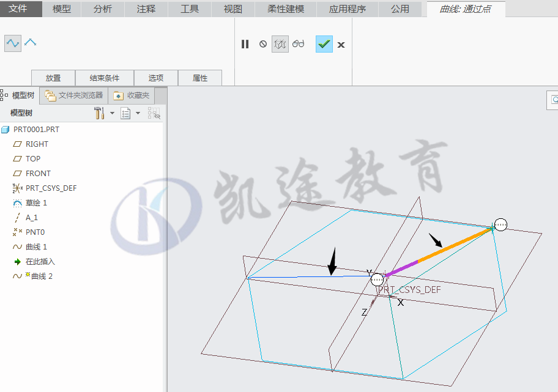558x392 pixels.
Task: Click the PNT0 point icon
Action: [17, 232]
